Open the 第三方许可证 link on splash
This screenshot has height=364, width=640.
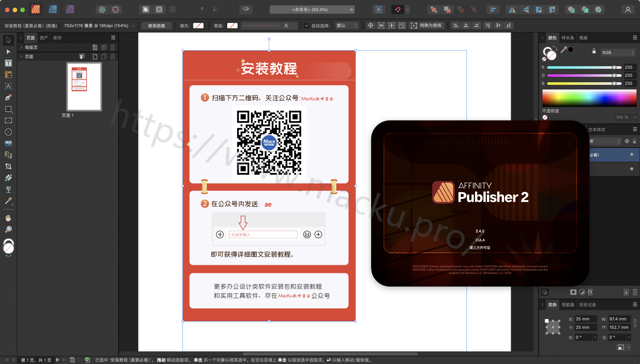click(480, 248)
